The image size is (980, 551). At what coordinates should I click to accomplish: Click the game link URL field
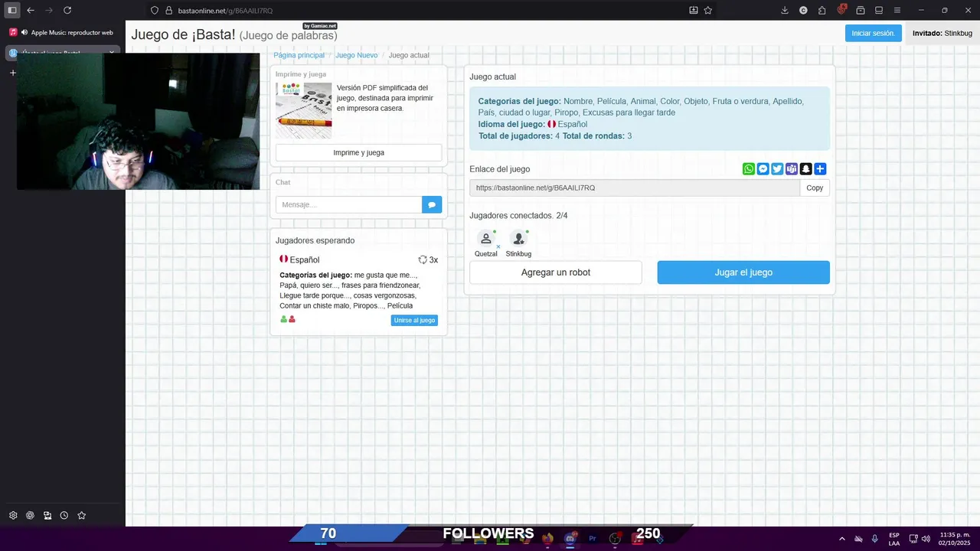(x=635, y=187)
